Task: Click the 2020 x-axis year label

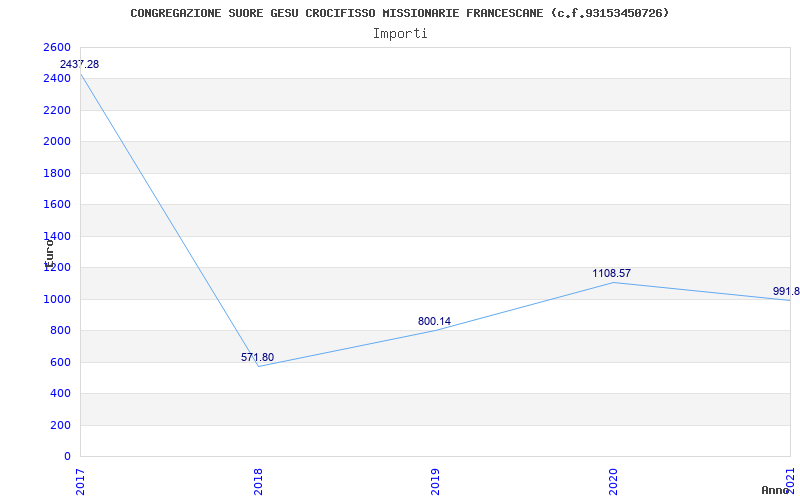Action: point(613,482)
